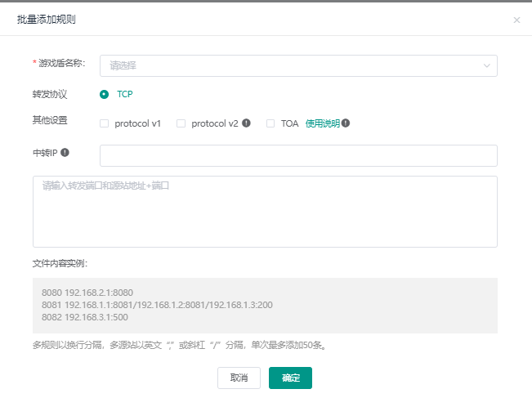532x407 pixels.
Task: Click the info icon next to 中转IP
Action: (x=65, y=153)
